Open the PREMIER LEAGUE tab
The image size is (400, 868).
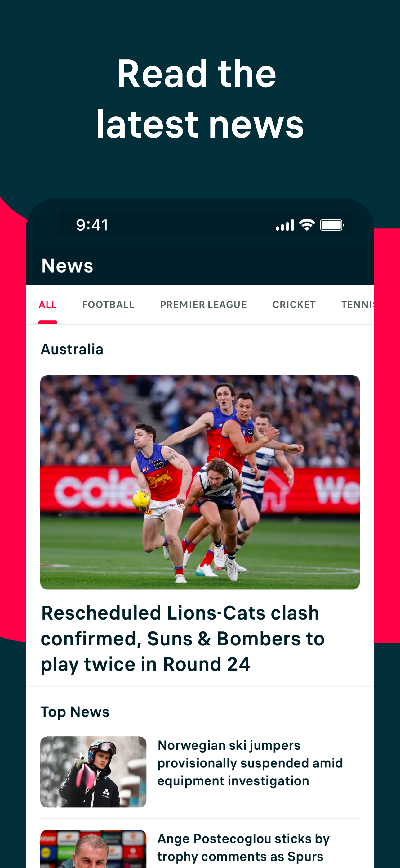pos(203,305)
